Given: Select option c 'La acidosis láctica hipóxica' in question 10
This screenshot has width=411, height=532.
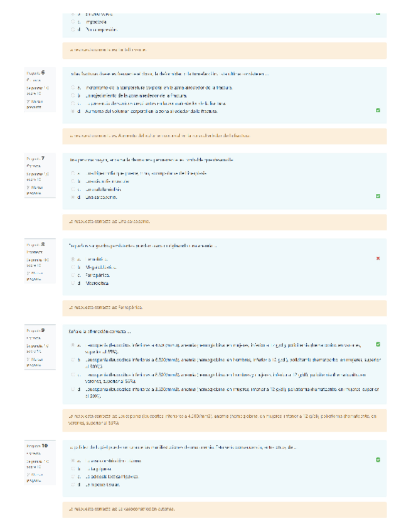Looking at the screenshot, I should click(73, 476).
